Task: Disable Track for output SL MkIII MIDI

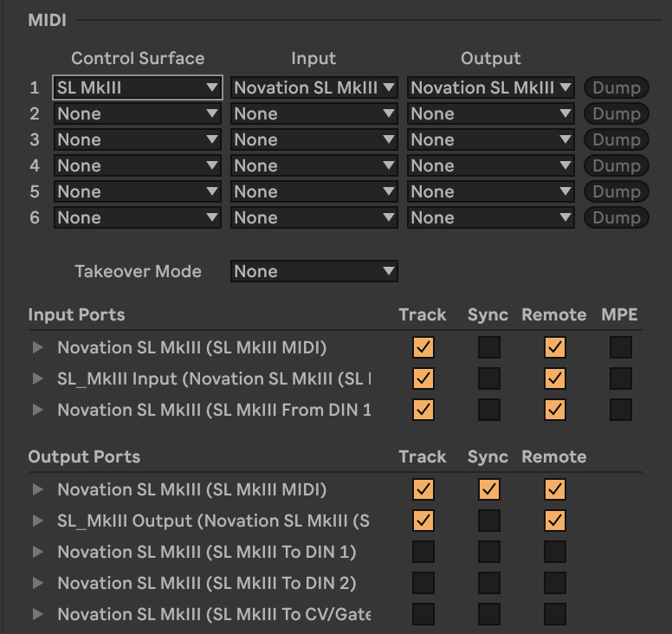Action: point(423,489)
